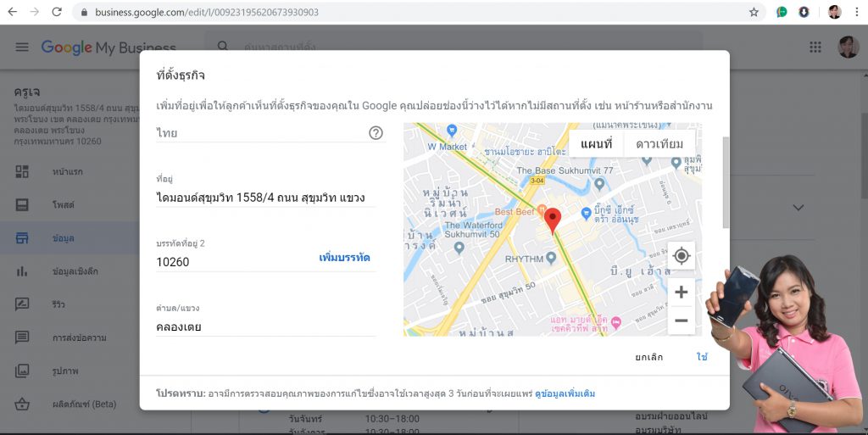Click the ตำบล/แขวง field showing คลองเตย
The image size is (868, 435).
point(265,326)
